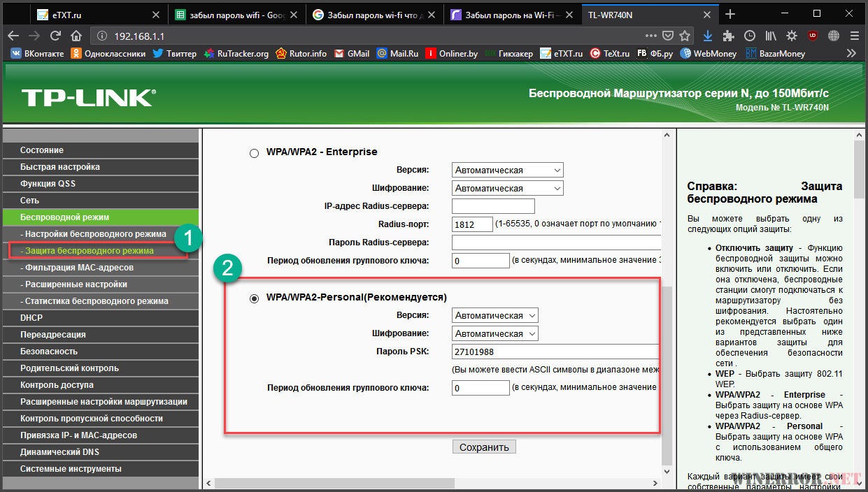Open the Onliner.by bookmark
This screenshot has height=492, width=868.
pos(452,53)
